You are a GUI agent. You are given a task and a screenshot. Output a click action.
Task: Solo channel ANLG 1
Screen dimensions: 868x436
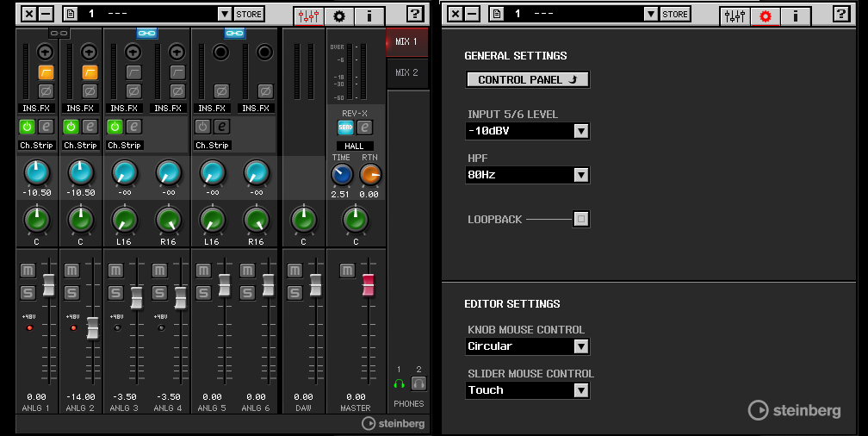tap(28, 292)
